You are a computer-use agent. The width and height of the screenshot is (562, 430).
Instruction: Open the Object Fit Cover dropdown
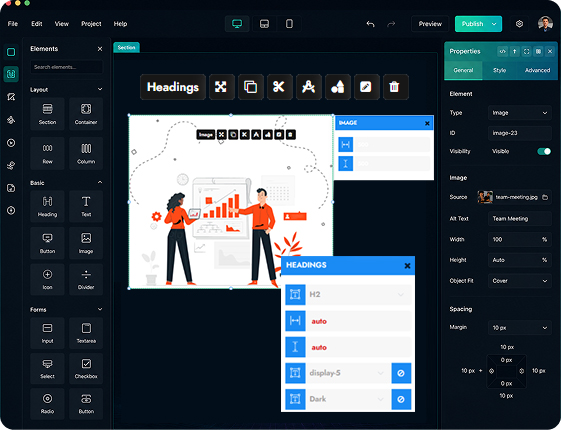tap(519, 281)
